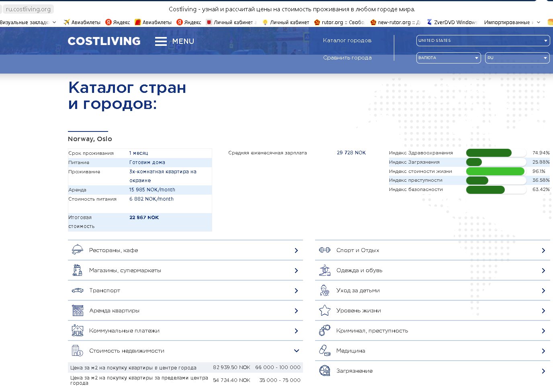
Task: Collapse the Стоимость недвижимости section
Action: 296,351
